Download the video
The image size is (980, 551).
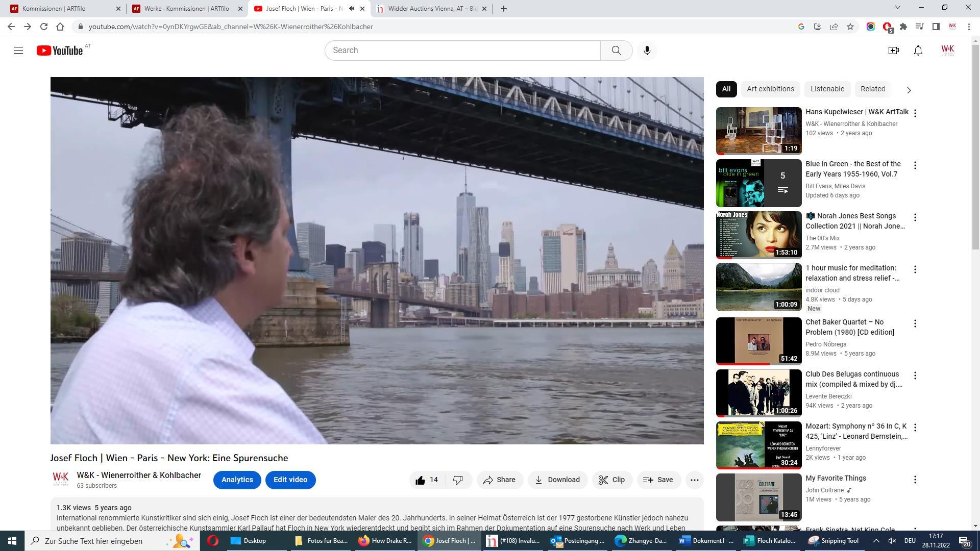click(x=557, y=480)
